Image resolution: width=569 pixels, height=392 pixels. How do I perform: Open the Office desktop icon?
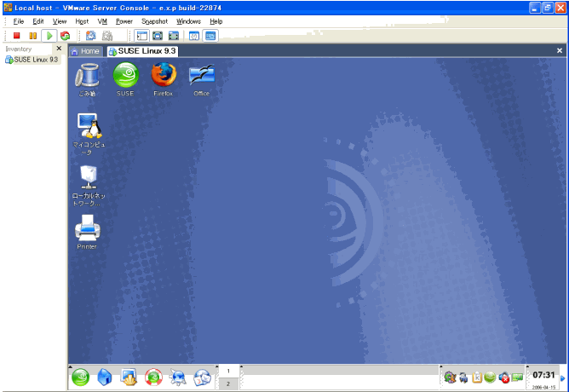pyautogui.click(x=201, y=76)
